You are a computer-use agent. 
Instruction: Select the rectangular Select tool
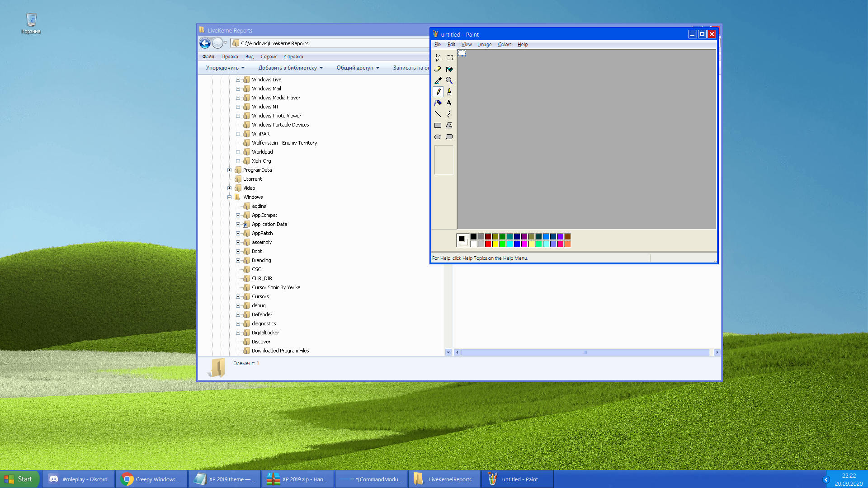[449, 58]
